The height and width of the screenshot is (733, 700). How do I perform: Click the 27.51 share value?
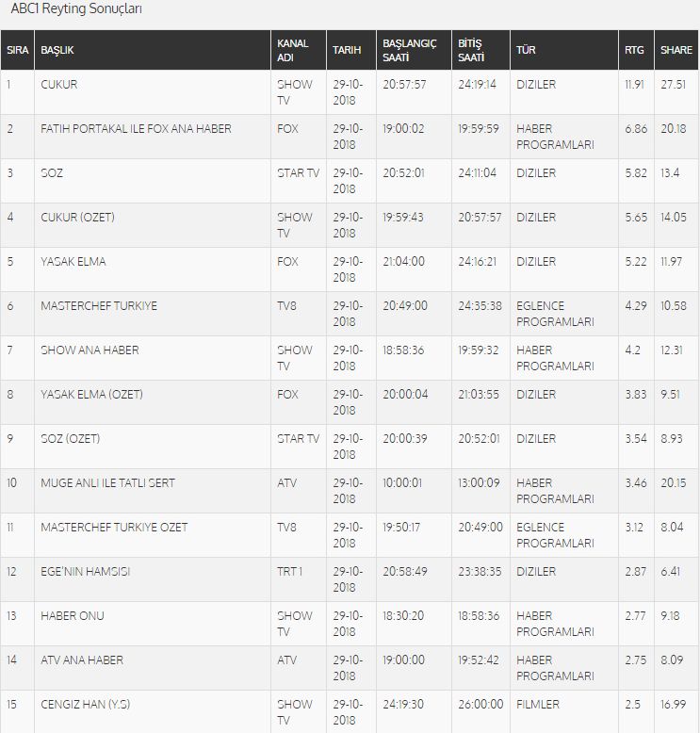click(673, 85)
